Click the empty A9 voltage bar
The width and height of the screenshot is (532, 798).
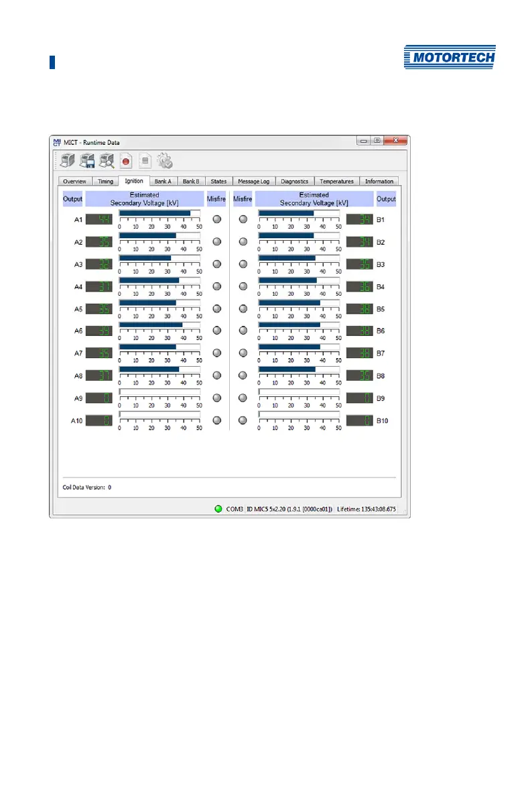pyautogui.click(x=159, y=392)
